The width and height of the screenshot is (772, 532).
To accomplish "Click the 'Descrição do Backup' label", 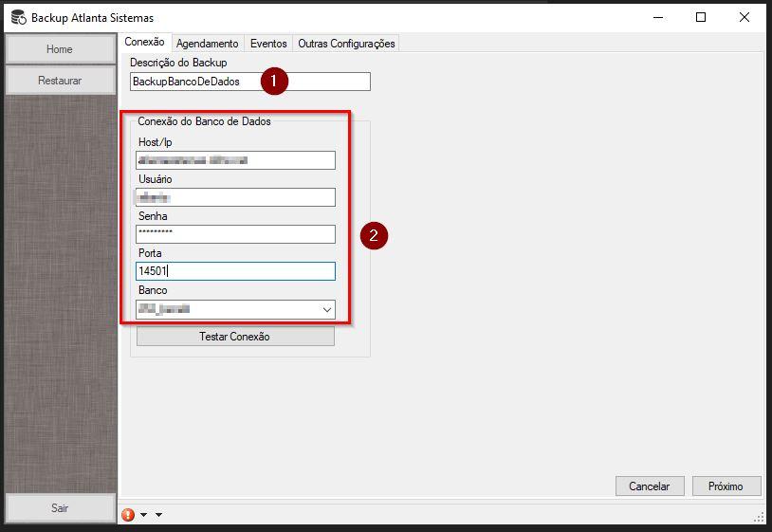I will point(178,63).
